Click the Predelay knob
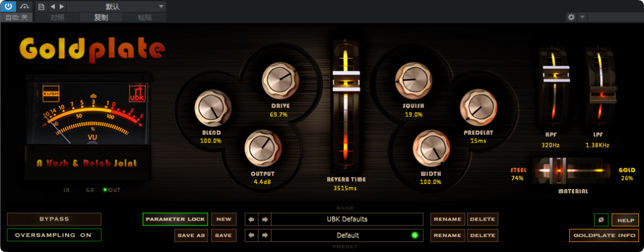 (x=478, y=108)
